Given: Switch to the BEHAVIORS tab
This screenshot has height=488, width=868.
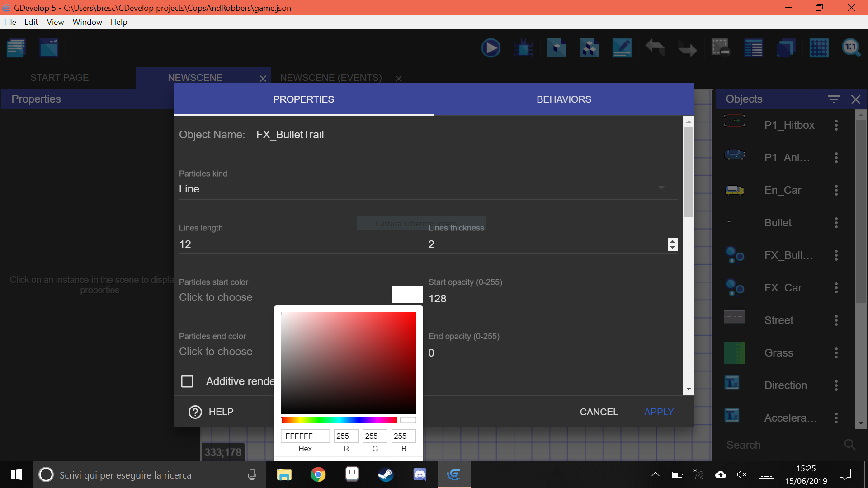Looking at the screenshot, I should pyautogui.click(x=564, y=99).
